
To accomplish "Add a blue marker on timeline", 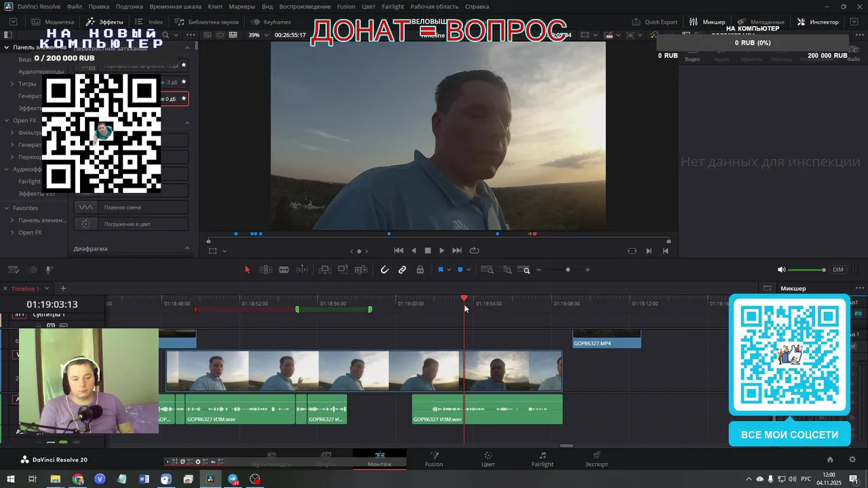I will click(460, 270).
